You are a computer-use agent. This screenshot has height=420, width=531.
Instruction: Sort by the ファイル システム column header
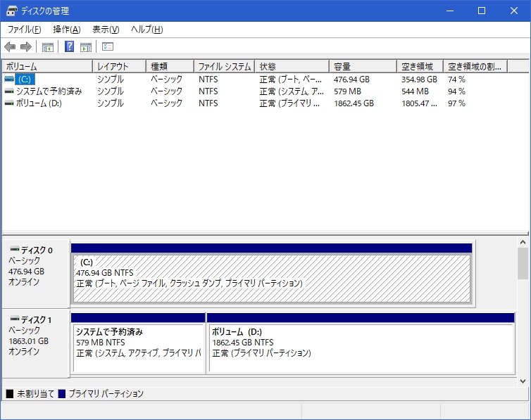pos(225,66)
